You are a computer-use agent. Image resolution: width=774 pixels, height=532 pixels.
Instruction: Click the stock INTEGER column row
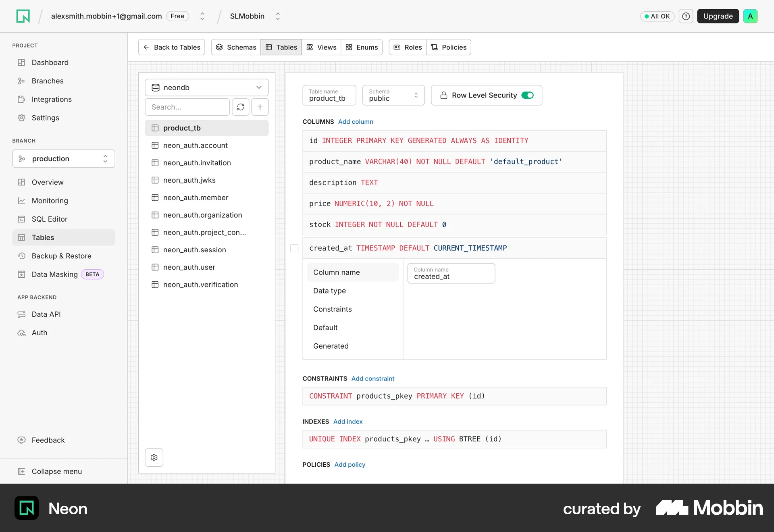click(454, 224)
